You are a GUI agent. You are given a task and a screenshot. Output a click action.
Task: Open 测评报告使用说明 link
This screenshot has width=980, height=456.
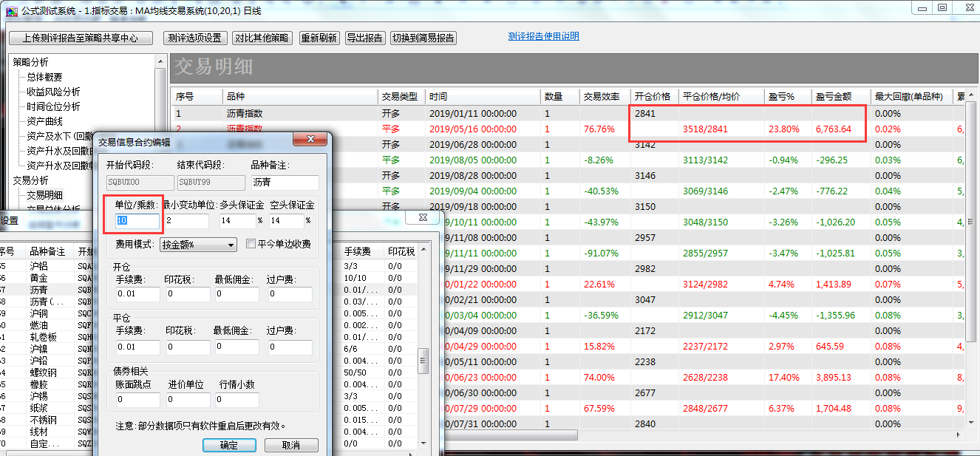pos(543,36)
